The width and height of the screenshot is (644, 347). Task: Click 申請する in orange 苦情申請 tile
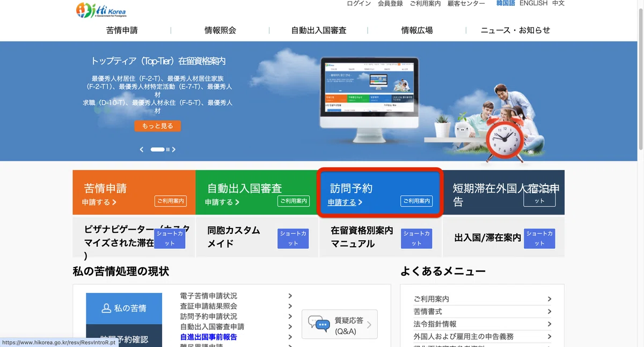click(99, 202)
